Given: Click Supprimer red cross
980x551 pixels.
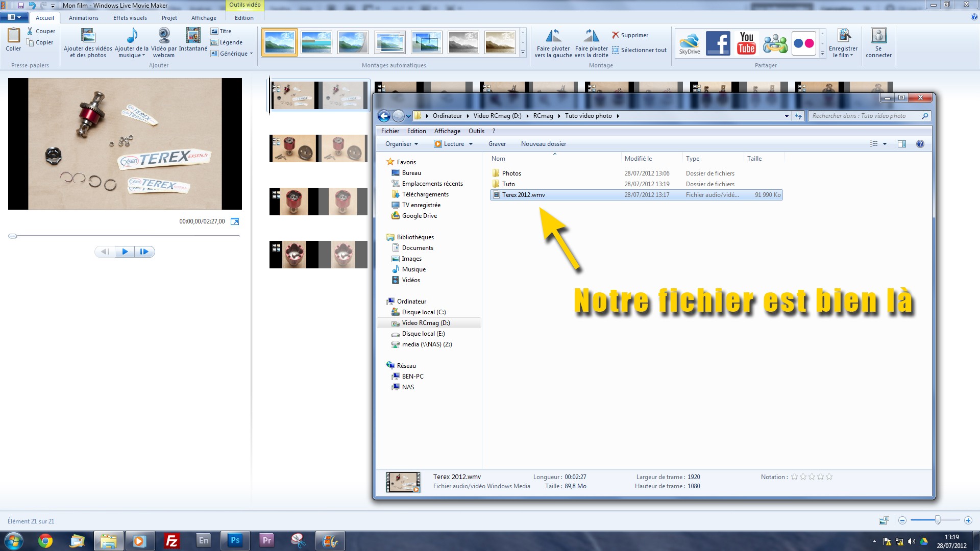Looking at the screenshot, I should pyautogui.click(x=616, y=35).
